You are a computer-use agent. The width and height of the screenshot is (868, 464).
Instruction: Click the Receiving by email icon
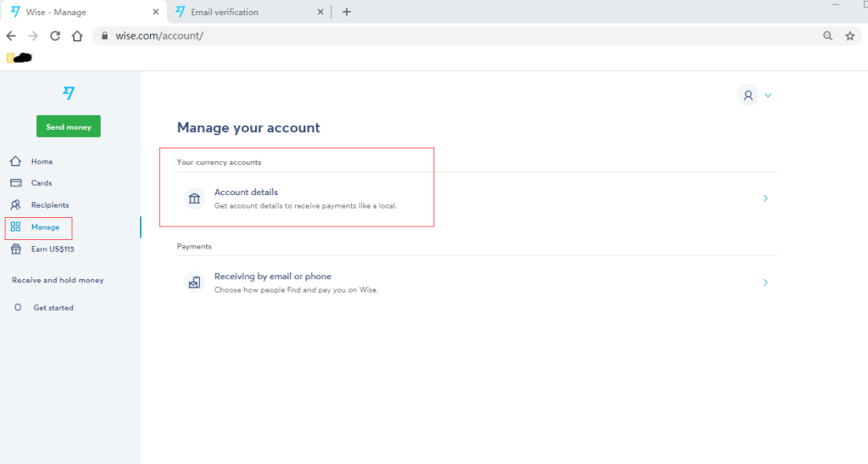tap(194, 282)
